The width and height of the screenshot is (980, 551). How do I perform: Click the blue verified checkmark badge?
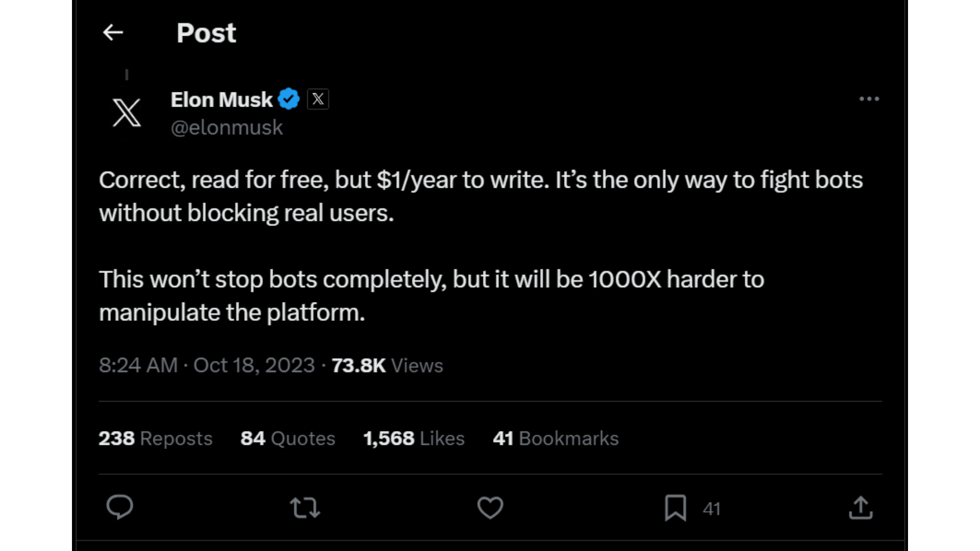(289, 99)
